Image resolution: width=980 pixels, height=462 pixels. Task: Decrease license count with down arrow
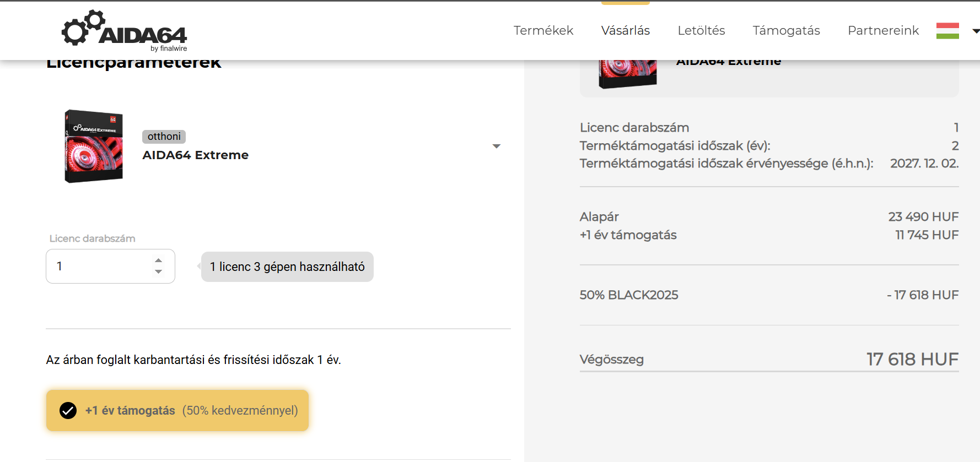coord(159,271)
